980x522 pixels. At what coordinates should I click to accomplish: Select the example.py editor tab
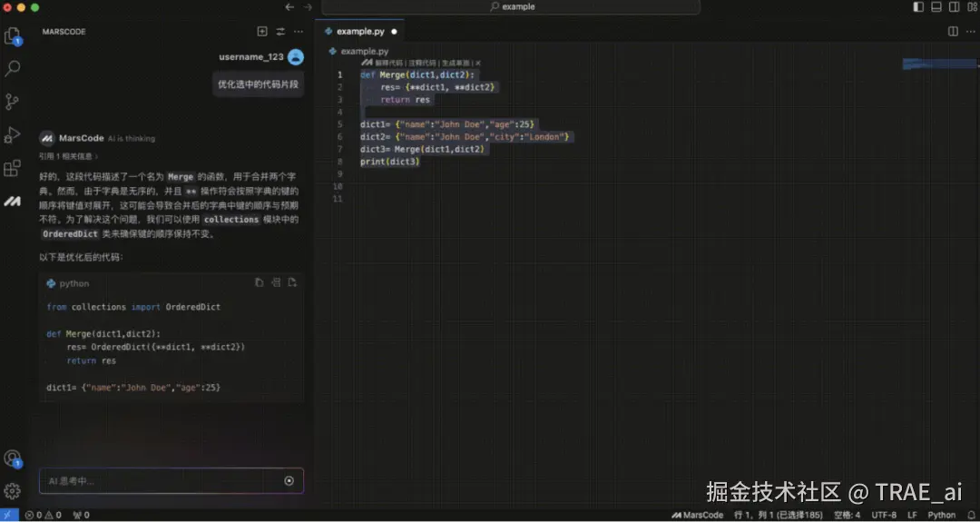tap(360, 31)
